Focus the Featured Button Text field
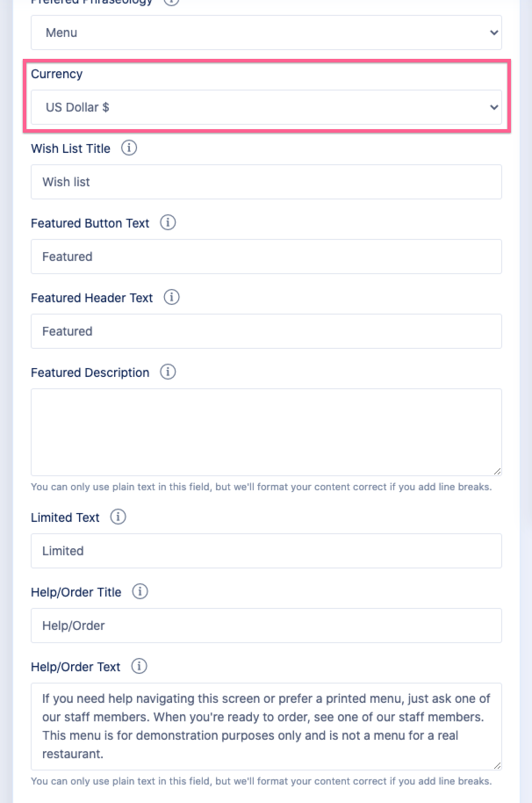The width and height of the screenshot is (532, 803). pyautogui.click(x=266, y=257)
